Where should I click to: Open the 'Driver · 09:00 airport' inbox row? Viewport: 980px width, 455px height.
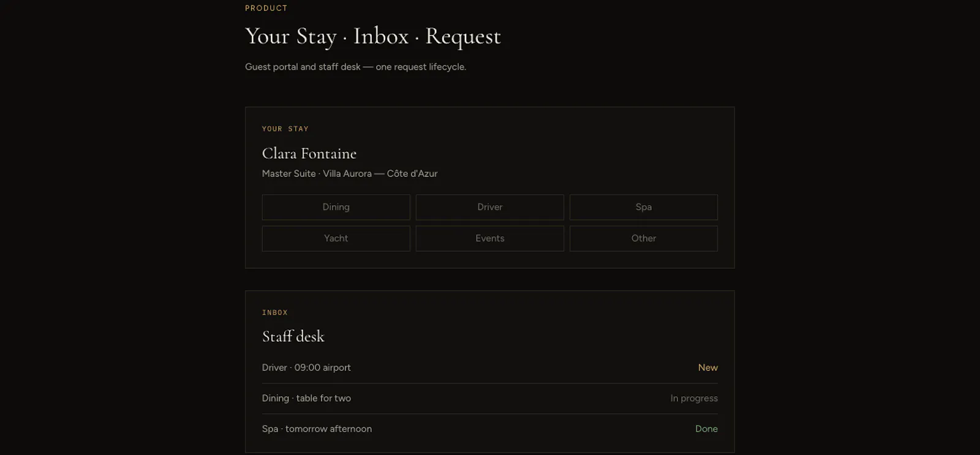[490, 367]
